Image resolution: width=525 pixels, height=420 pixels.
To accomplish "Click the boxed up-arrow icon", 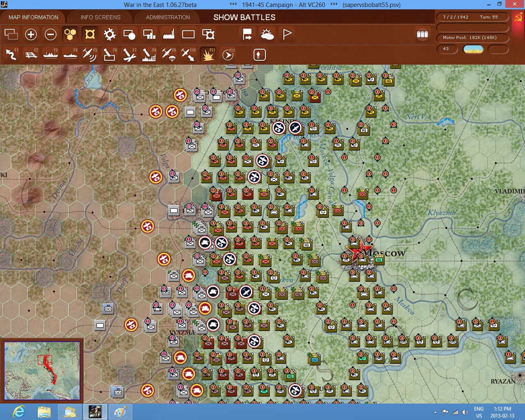I will coord(259,55).
